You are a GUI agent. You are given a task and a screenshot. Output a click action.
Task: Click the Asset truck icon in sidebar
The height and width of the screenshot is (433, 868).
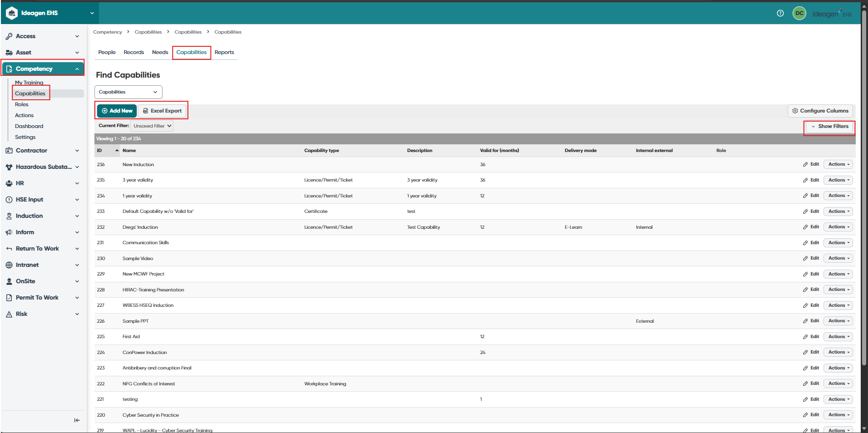click(9, 53)
